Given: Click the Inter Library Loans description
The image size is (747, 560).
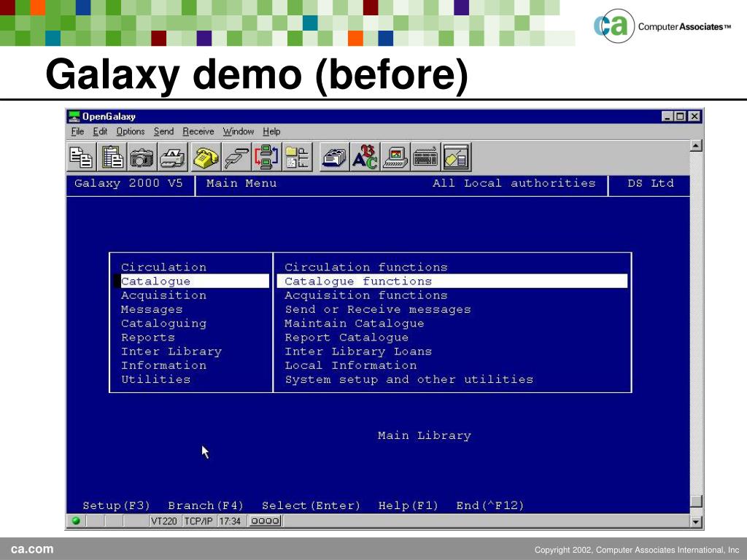Looking at the screenshot, I should [x=358, y=352].
